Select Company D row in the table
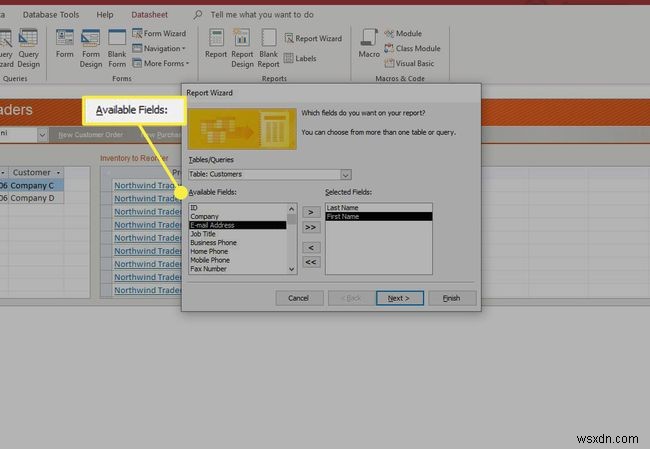This screenshot has width=650, height=449. 32,198
